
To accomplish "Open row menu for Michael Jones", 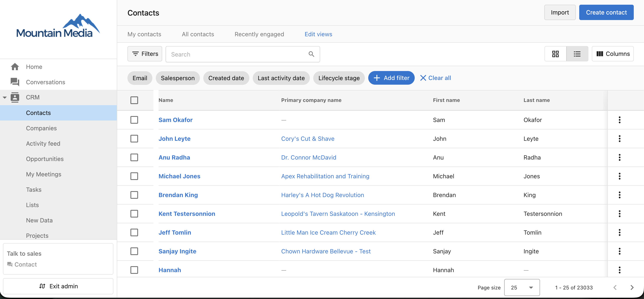I will click(619, 176).
